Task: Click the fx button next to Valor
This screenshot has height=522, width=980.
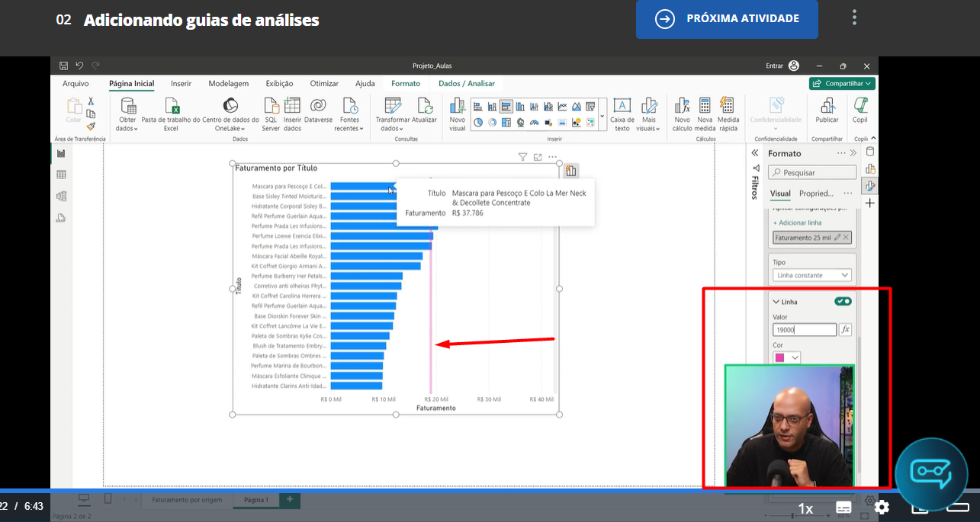Action: [x=845, y=329]
